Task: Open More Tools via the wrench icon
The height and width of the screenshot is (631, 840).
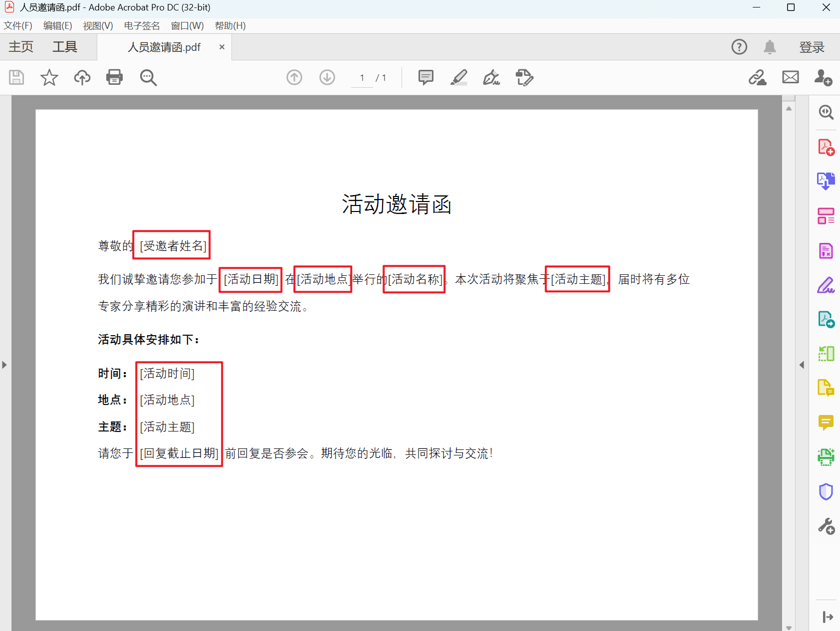Action: (x=826, y=525)
